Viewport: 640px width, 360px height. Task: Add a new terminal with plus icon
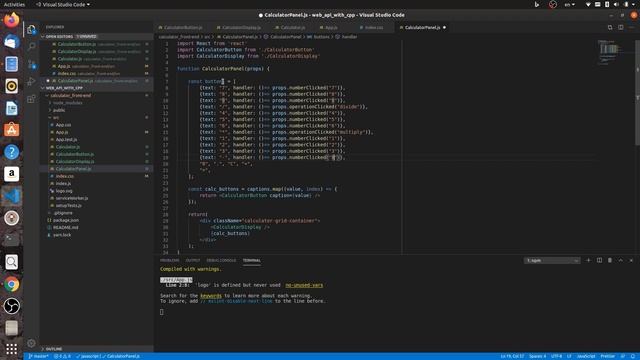588,260
